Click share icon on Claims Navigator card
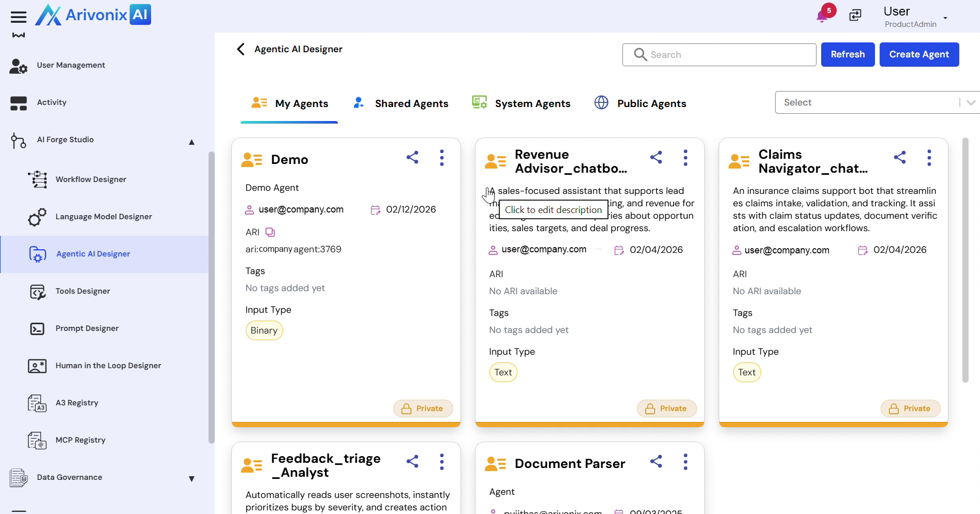The height and width of the screenshot is (514, 980). 900,158
